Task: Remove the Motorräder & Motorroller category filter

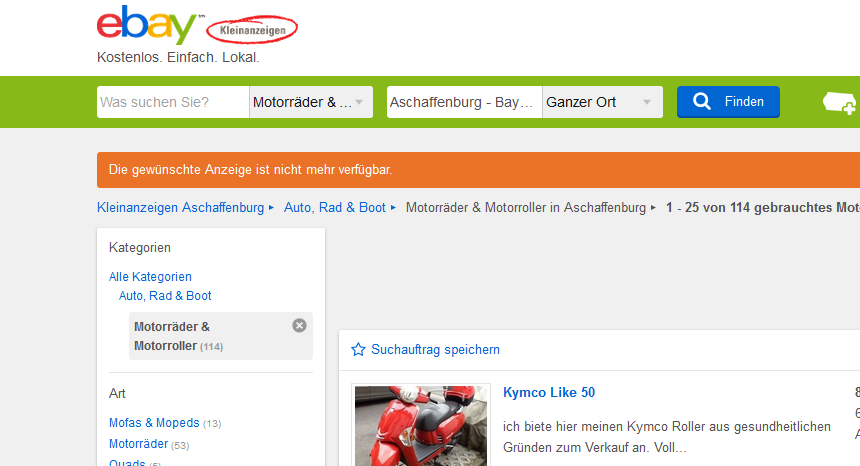Action: pyautogui.click(x=299, y=325)
